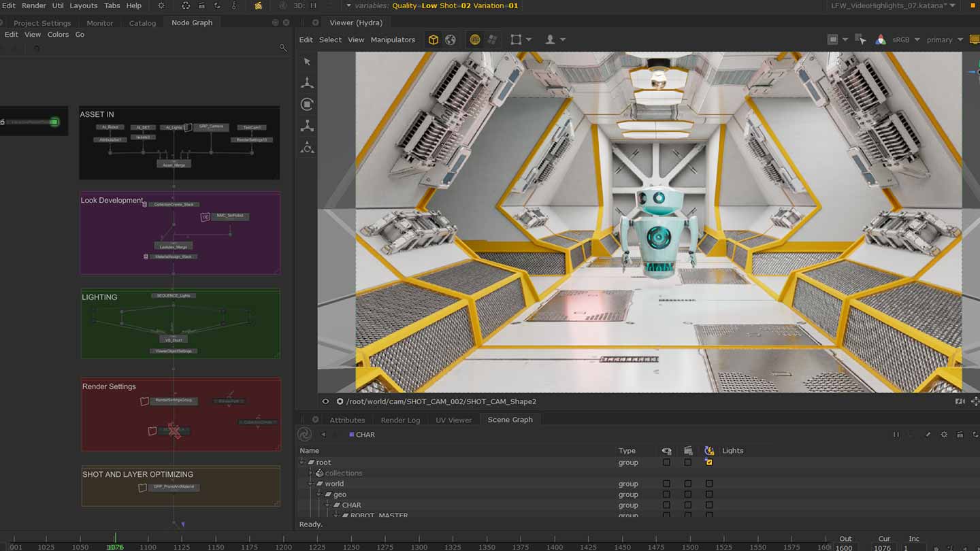Open the Node Graph search magnifier
This screenshot has width=980, height=551.
[283, 48]
